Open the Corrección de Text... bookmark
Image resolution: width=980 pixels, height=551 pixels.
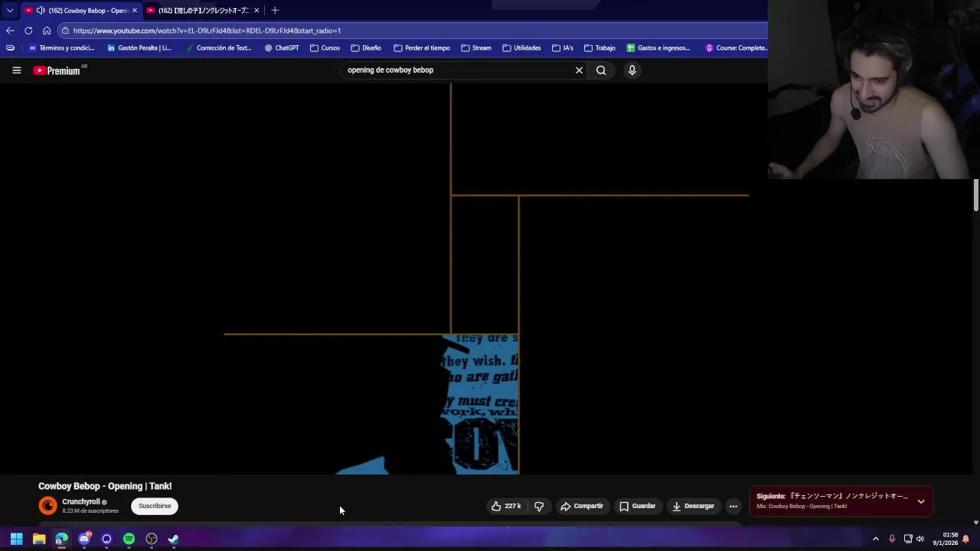tap(218, 48)
